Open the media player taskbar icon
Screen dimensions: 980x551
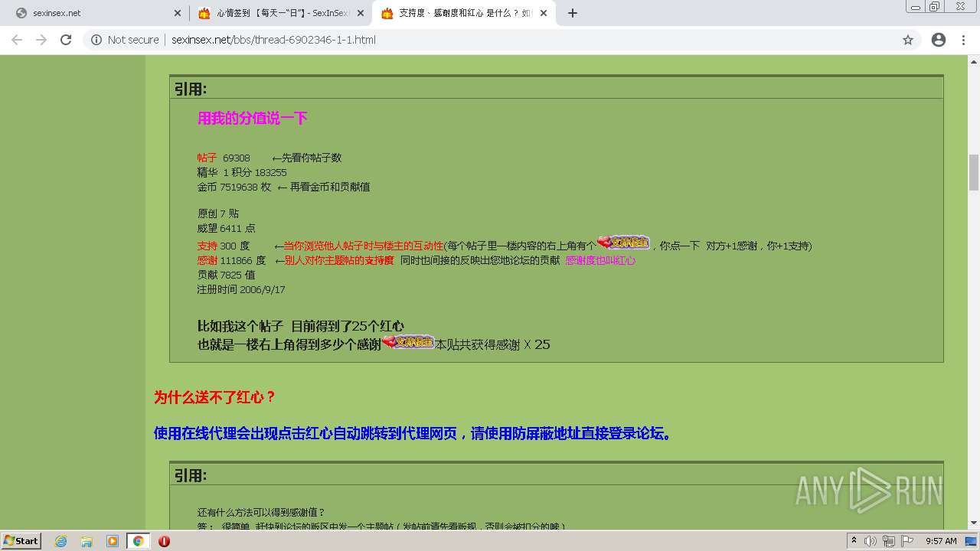coord(113,541)
